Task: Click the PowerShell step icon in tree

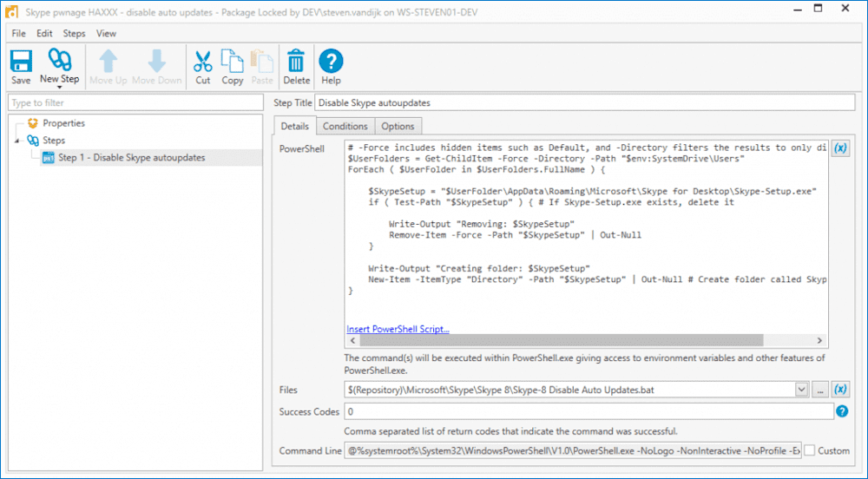Action: 49,158
